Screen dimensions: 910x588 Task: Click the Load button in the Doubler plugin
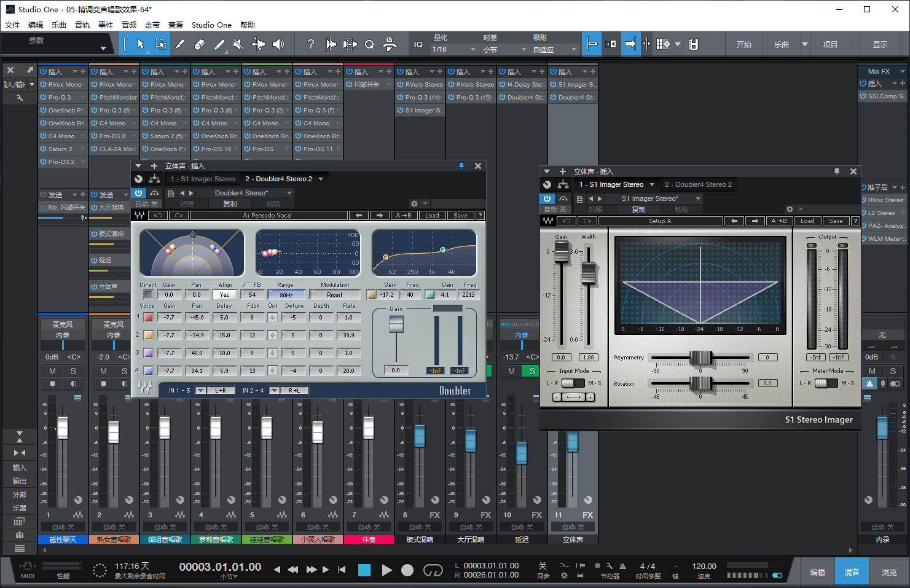coord(432,215)
